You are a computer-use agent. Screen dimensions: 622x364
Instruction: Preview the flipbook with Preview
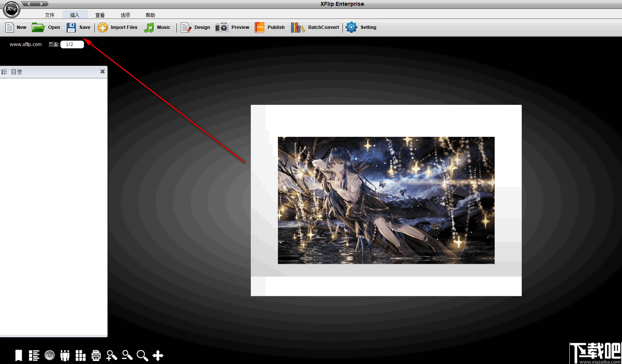233,27
